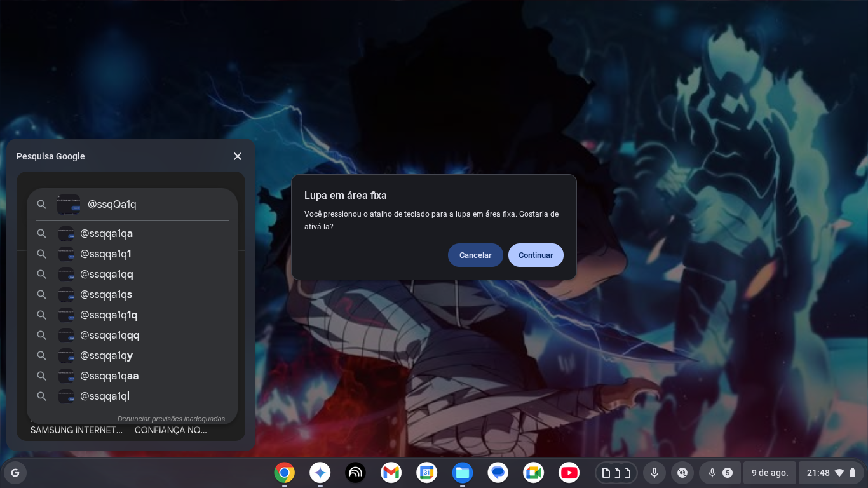The image size is (868, 488).
Task: Open the SAMSUNG INTERNET... shortcut
Action: coord(76,430)
